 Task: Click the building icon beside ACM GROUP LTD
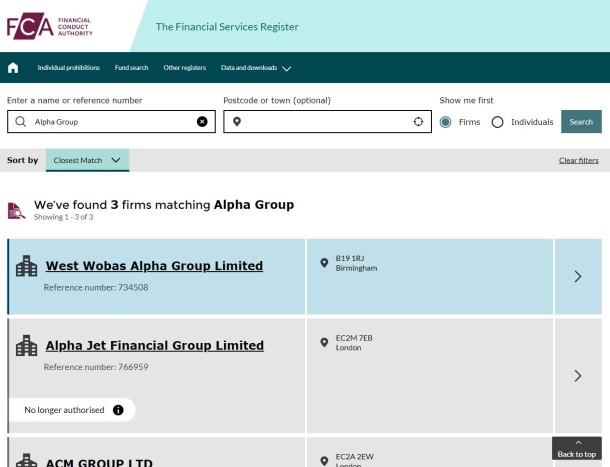point(26,460)
